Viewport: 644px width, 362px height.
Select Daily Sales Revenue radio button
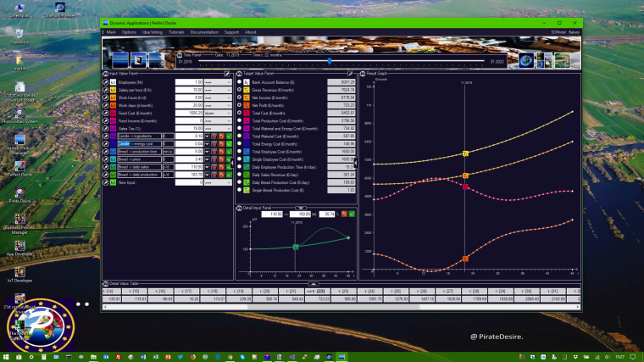pos(239,175)
